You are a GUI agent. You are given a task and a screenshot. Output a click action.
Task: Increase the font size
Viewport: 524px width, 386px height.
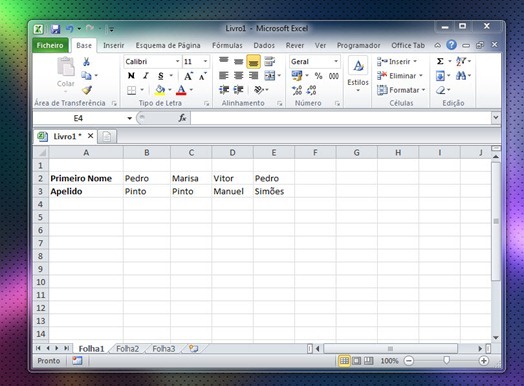188,76
